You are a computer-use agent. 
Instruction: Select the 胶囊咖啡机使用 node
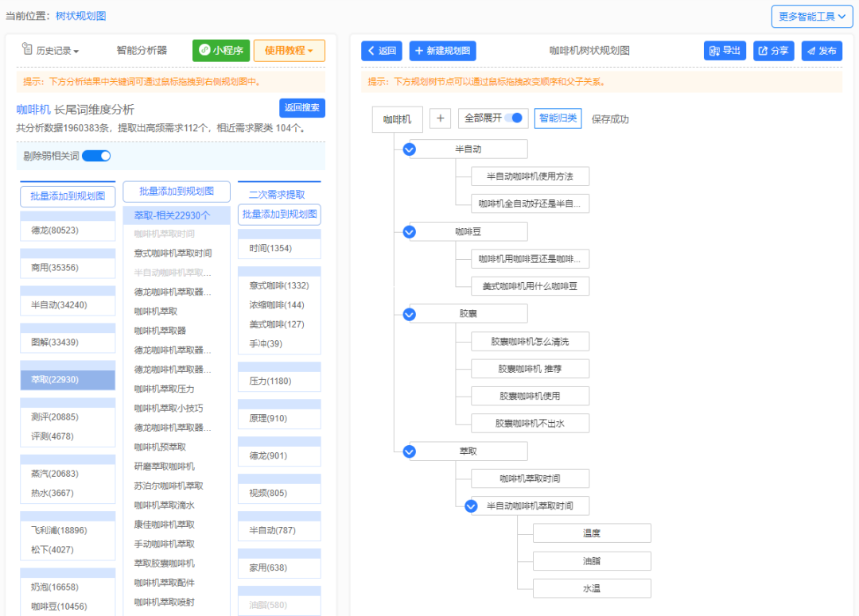pyautogui.click(x=530, y=396)
